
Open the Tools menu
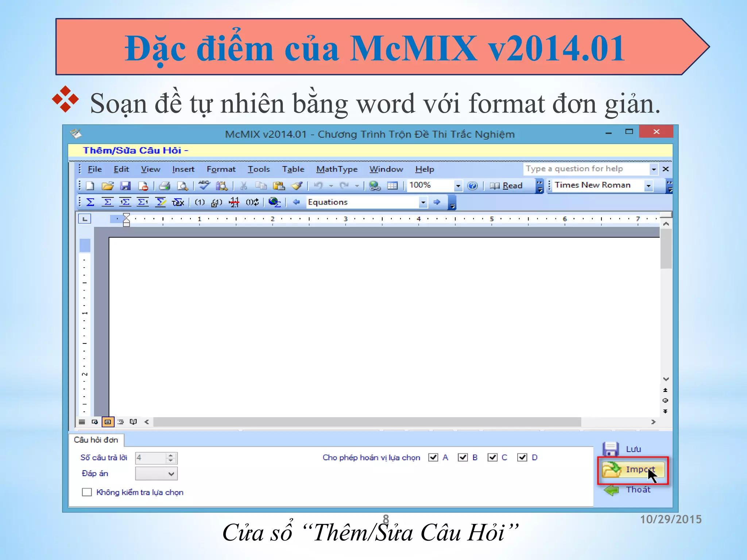pyautogui.click(x=259, y=169)
